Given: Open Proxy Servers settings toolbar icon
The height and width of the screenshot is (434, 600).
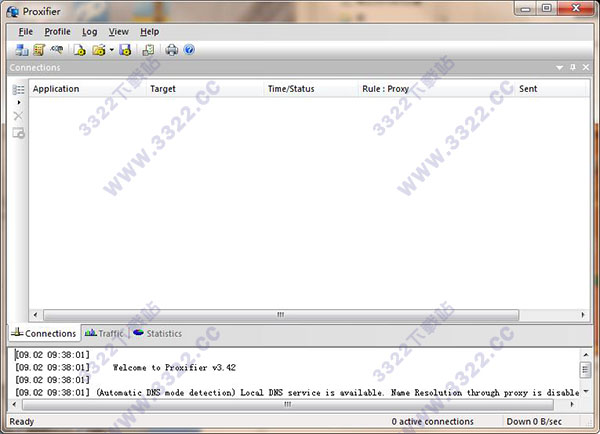Looking at the screenshot, I should [21, 50].
